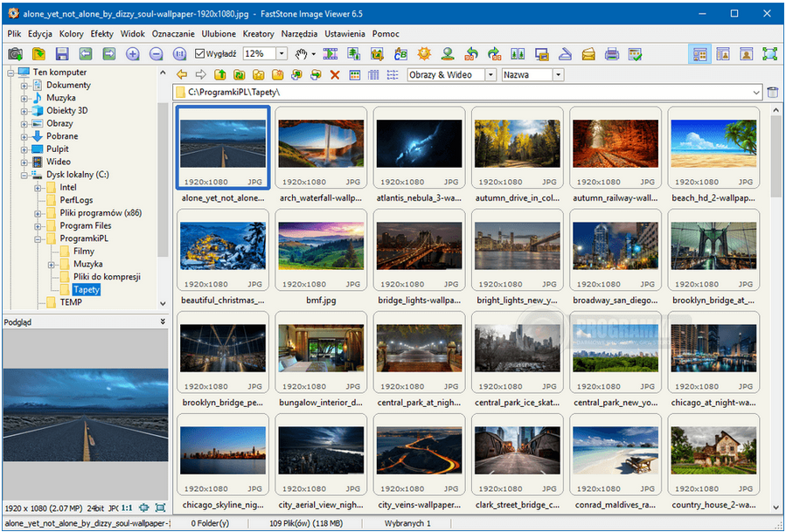Add folder to favorites with the star folder icon
This screenshot has height=532, width=786.
click(258, 75)
